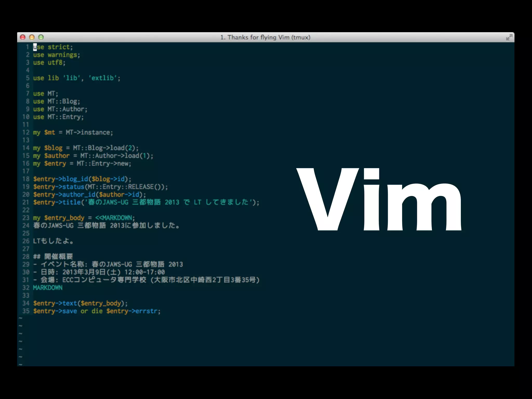The width and height of the screenshot is (532, 399).
Task: Click the line "use lib 'lib', 'extlib';"
Action: click(x=77, y=78)
